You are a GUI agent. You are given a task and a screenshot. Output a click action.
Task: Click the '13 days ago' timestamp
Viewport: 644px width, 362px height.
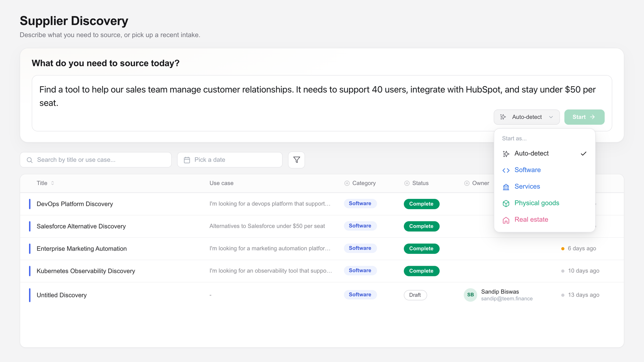583,295
